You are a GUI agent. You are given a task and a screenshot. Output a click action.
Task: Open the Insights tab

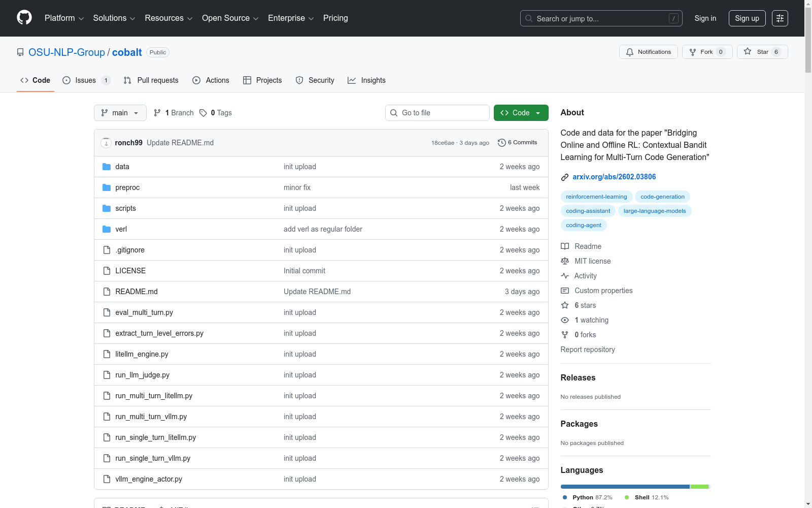[367, 80]
